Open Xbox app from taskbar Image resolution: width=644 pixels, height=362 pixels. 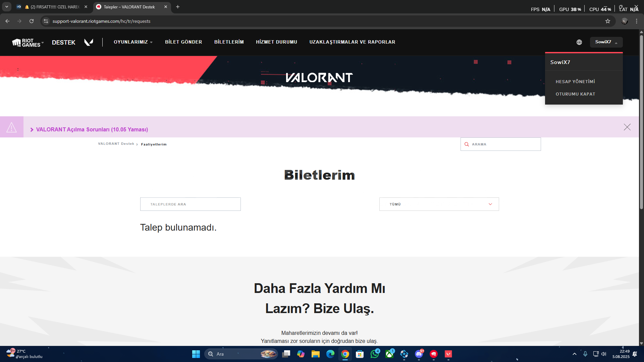389,354
